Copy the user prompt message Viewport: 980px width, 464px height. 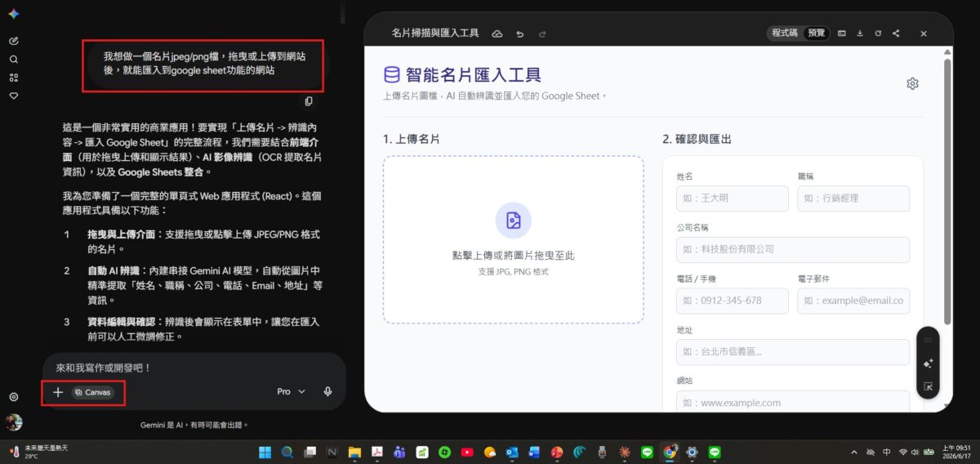point(309,101)
